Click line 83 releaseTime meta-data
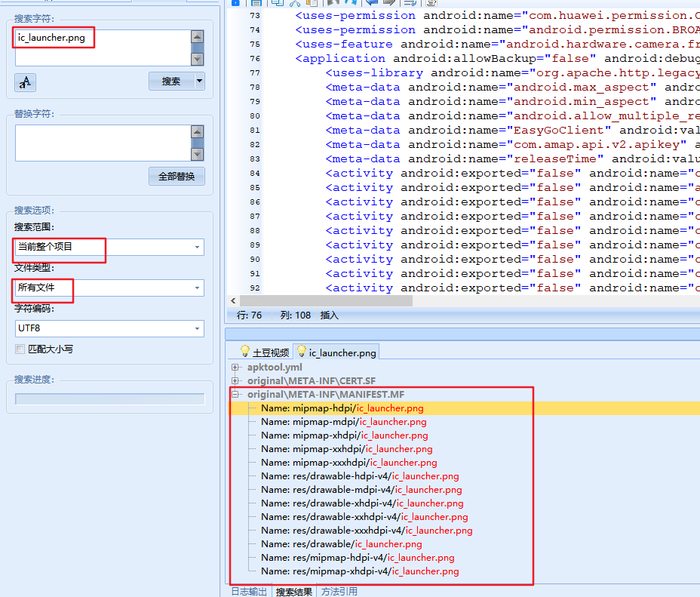 [512, 159]
